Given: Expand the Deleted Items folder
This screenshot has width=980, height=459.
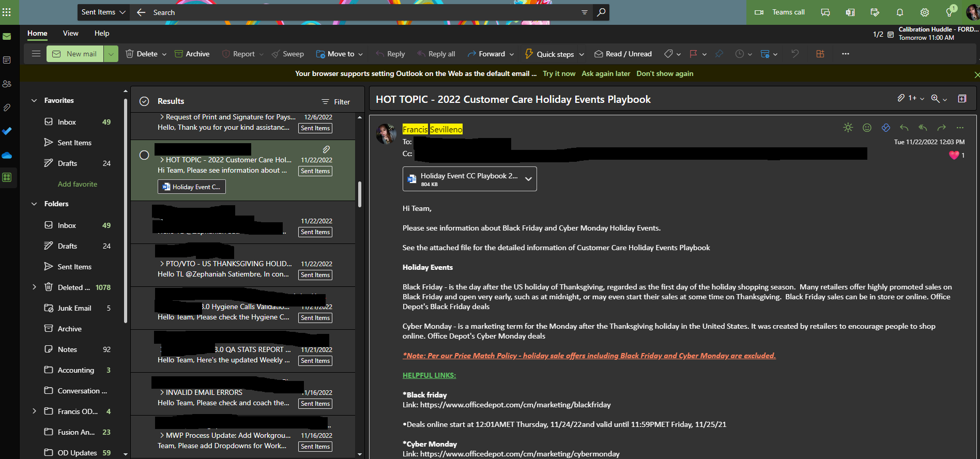Looking at the screenshot, I should click(x=34, y=287).
